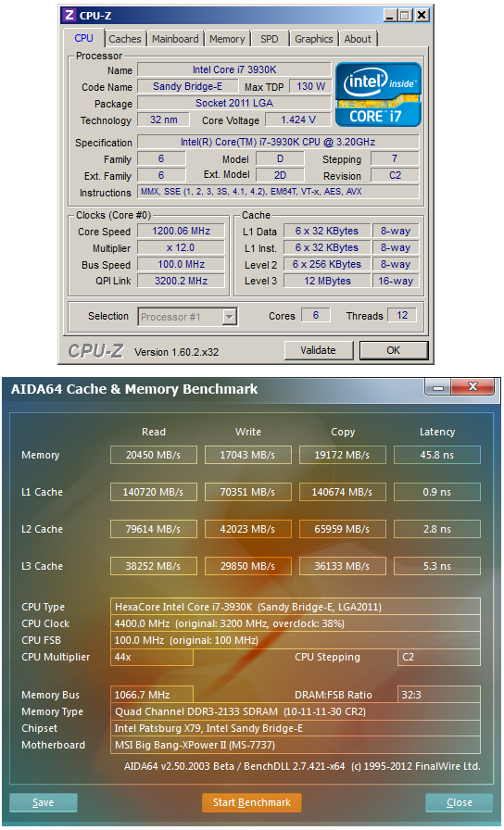Click the processor Name field Intel Core i7 3930K
The image size is (504, 830).
click(234, 69)
